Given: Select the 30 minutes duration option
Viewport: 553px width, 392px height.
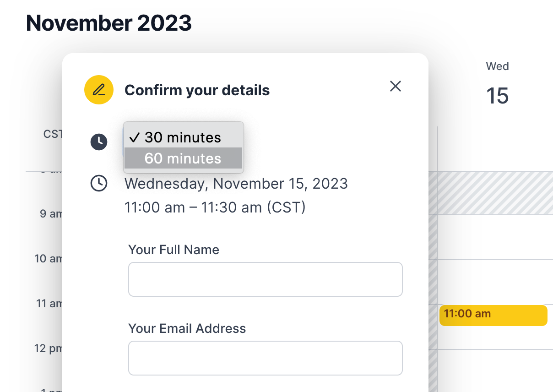Looking at the screenshot, I should 183,137.
